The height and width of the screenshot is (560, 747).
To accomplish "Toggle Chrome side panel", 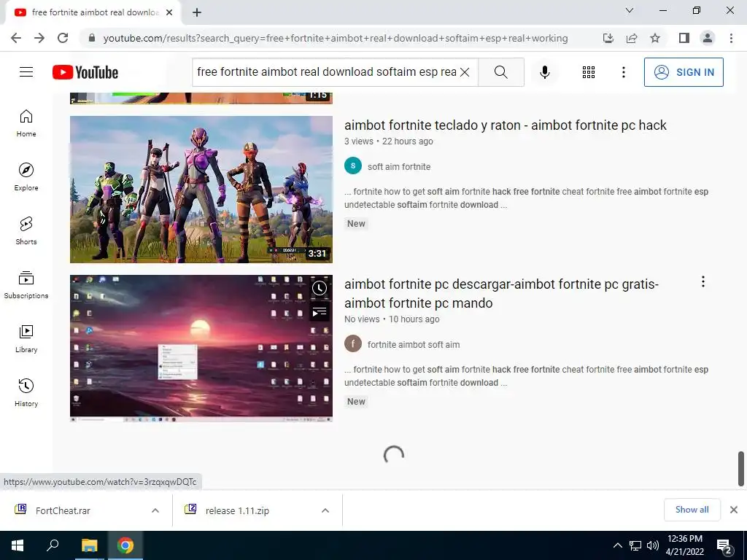I will coord(684,38).
